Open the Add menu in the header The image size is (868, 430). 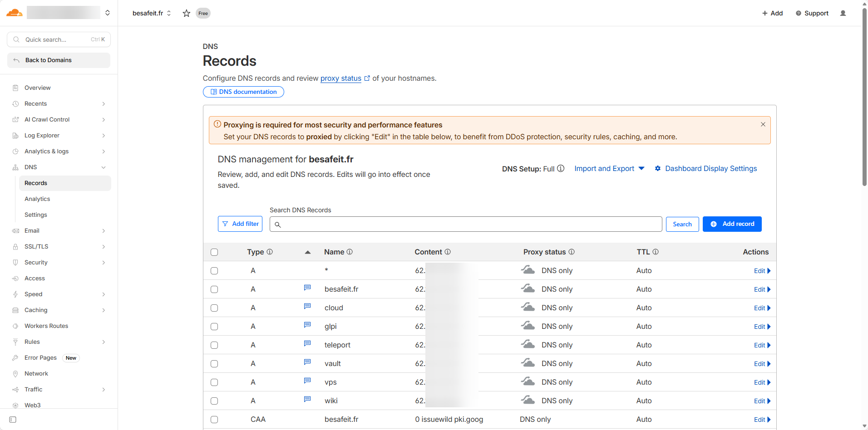pos(772,13)
